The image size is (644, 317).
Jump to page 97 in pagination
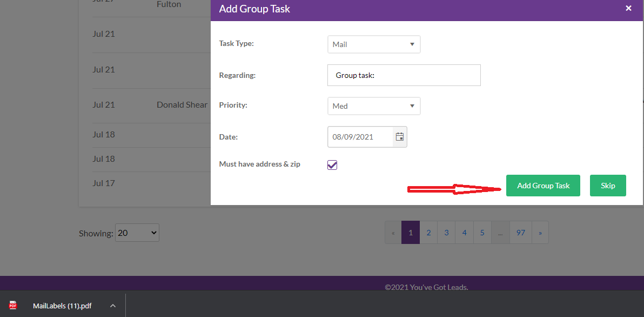tap(521, 233)
